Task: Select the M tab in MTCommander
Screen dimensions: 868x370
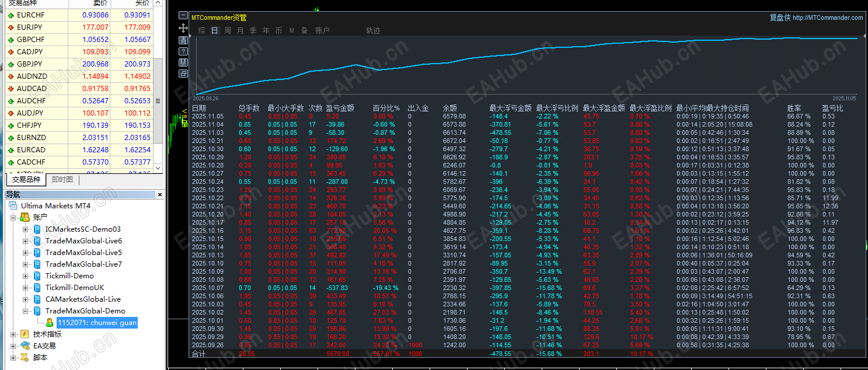Action: tap(292, 30)
